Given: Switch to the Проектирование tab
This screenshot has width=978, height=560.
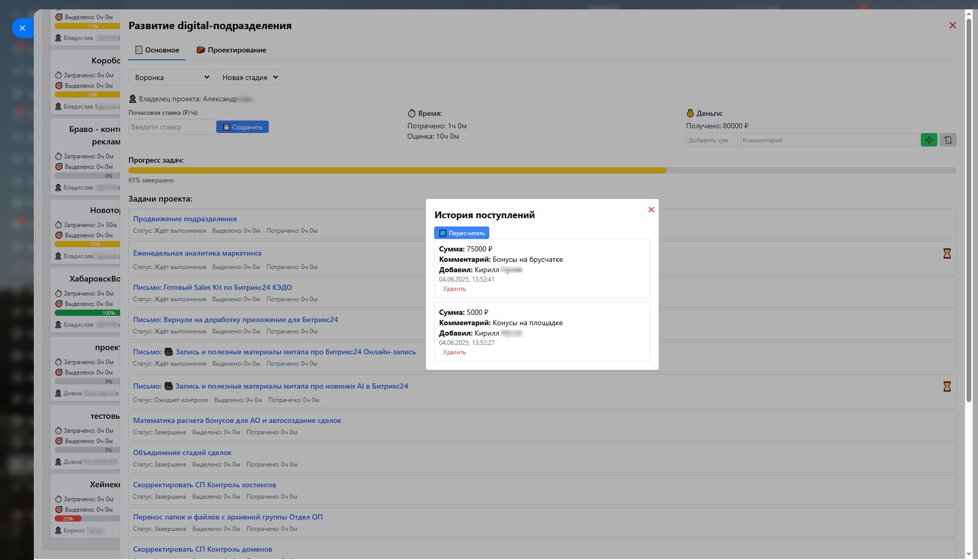Looking at the screenshot, I should pyautogui.click(x=231, y=50).
